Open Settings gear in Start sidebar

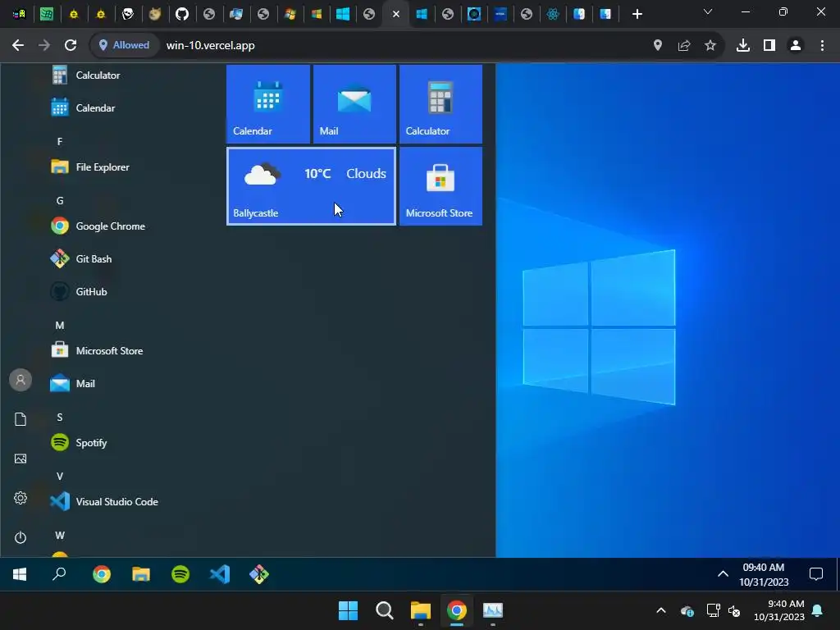(x=21, y=498)
